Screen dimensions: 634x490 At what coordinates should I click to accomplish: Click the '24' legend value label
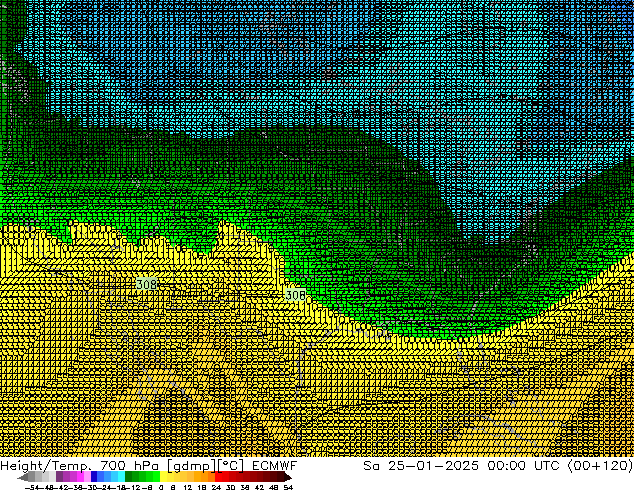[216, 487]
